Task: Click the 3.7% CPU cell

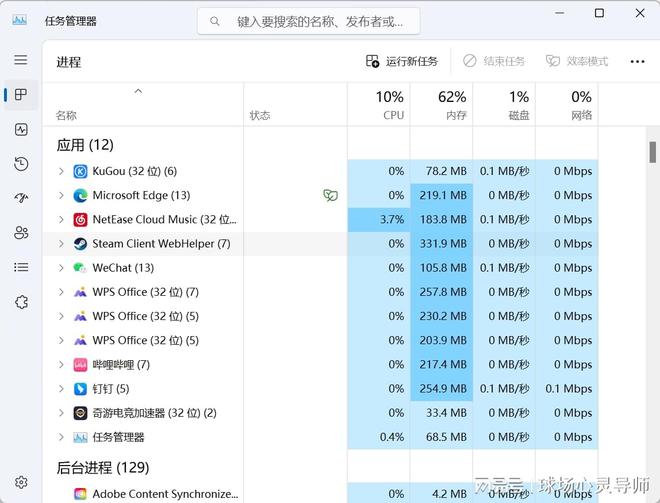Action: point(379,220)
